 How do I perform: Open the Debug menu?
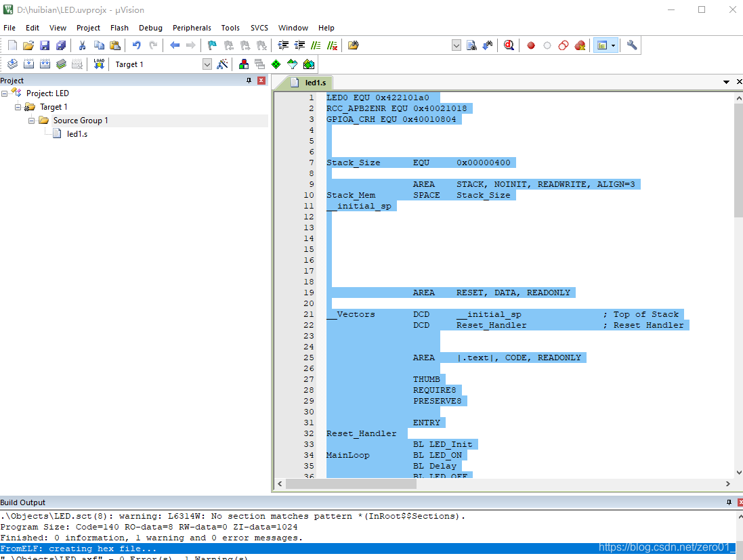click(150, 28)
